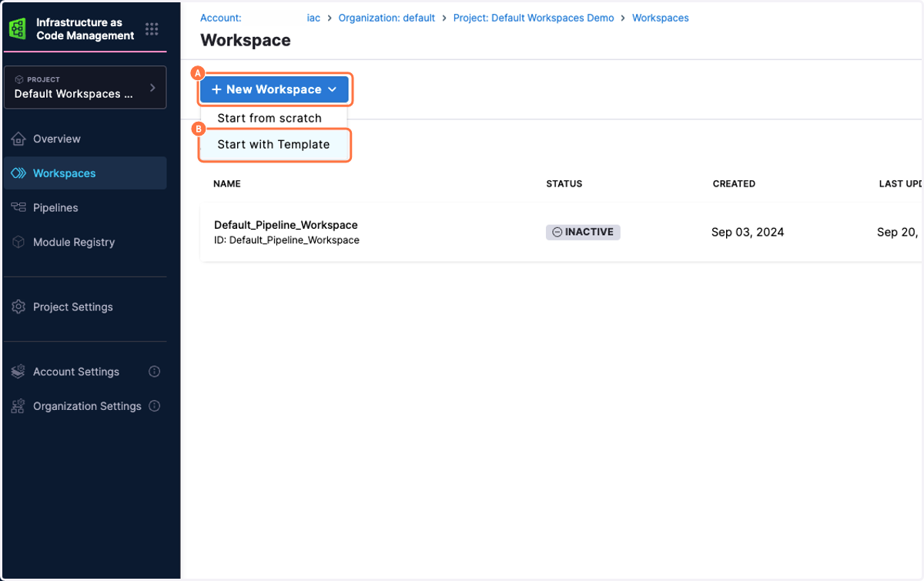Screen dimensions: 924x581
Task: Click the Module Registry cube icon
Action: click(x=18, y=242)
